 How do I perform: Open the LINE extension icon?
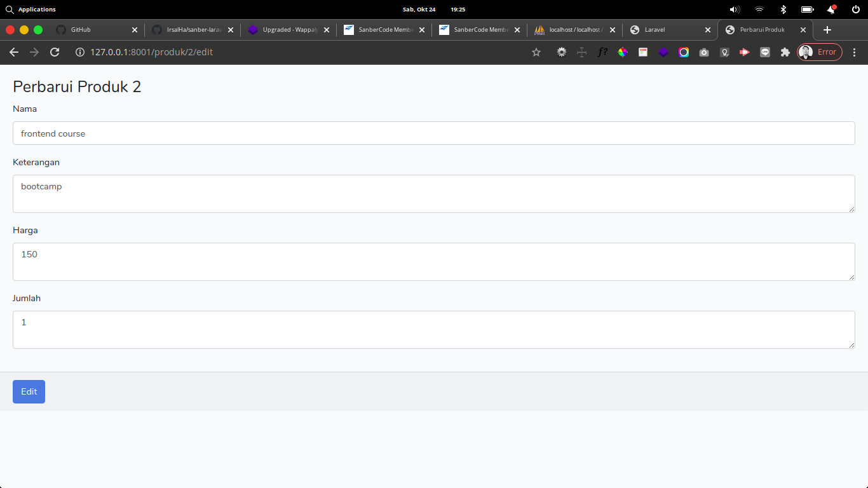[765, 52]
